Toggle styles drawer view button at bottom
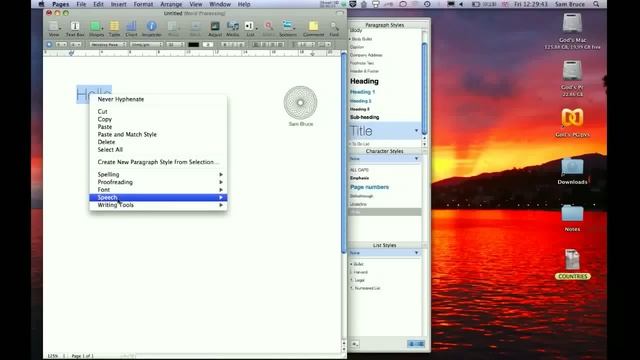The width and height of the screenshot is (640, 360). (x=416, y=344)
